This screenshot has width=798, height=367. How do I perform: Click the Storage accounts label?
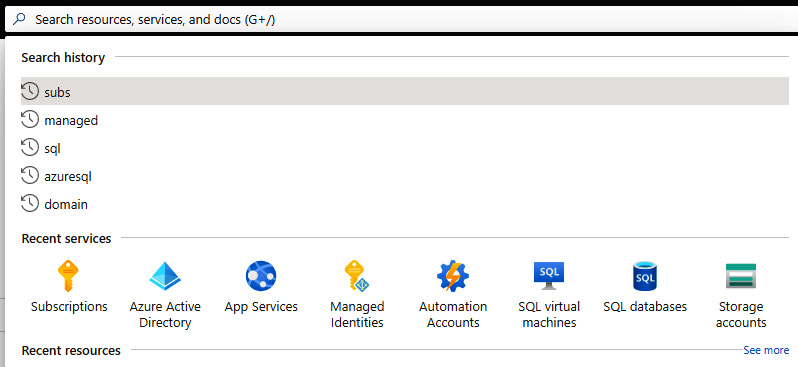click(x=741, y=315)
